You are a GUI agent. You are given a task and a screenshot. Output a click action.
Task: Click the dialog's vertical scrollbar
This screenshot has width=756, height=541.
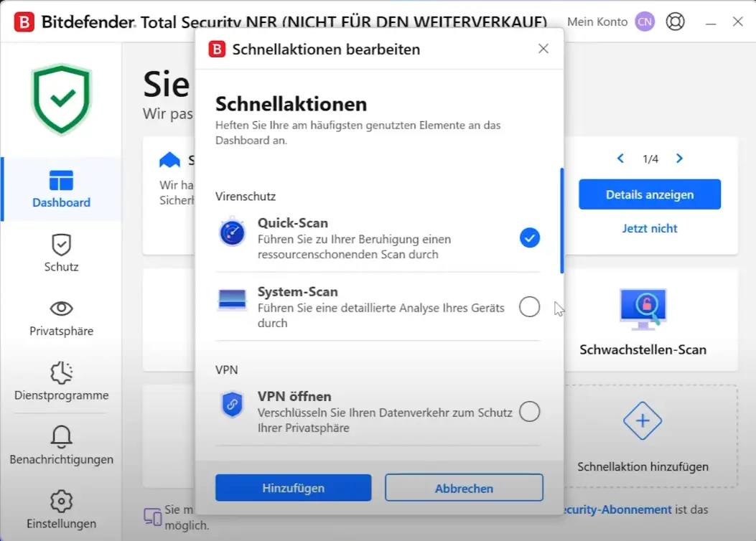[x=561, y=221]
